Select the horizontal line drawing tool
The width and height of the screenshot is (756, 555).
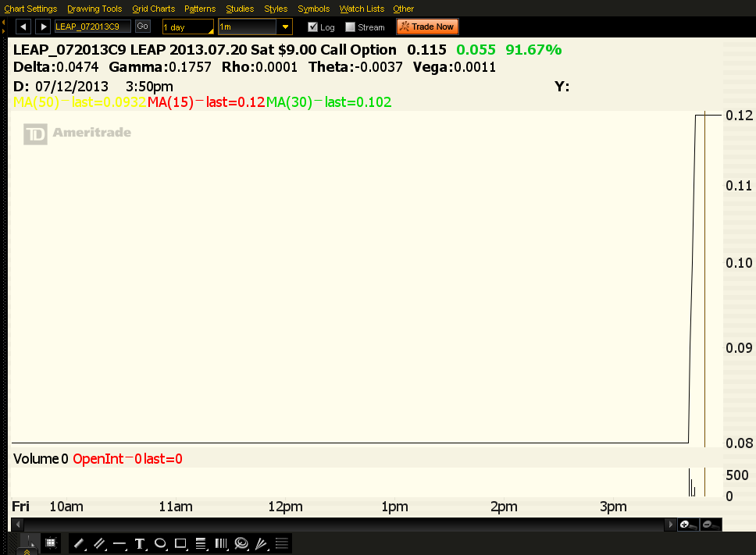click(119, 543)
